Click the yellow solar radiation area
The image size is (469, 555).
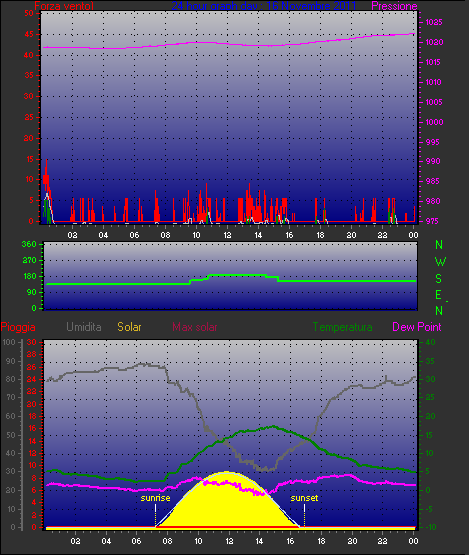227,506
